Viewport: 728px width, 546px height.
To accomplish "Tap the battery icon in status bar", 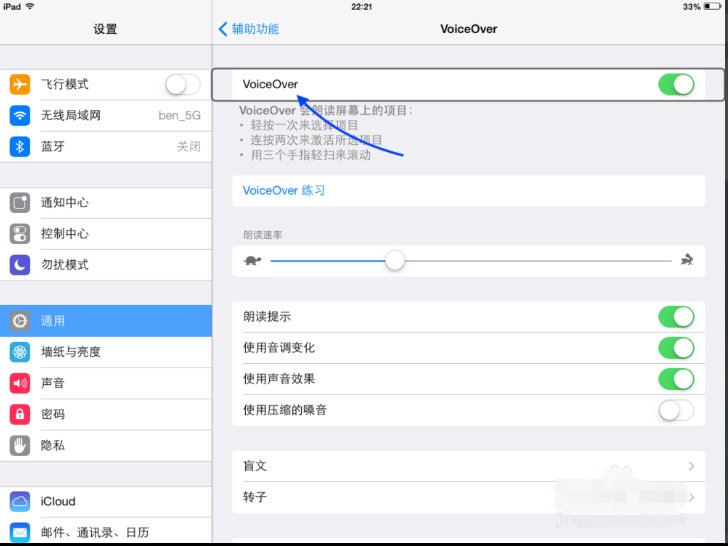I will click(711, 6).
